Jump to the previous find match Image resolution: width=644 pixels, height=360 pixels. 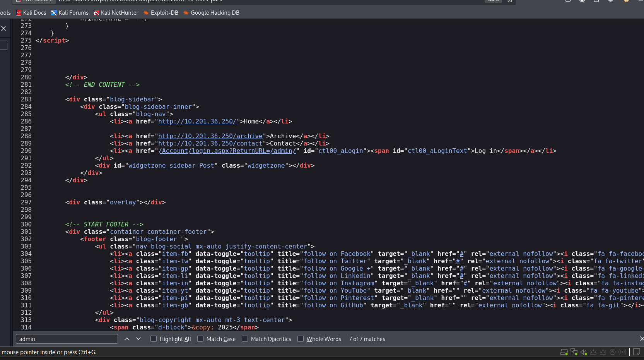click(x=127, y=339)
